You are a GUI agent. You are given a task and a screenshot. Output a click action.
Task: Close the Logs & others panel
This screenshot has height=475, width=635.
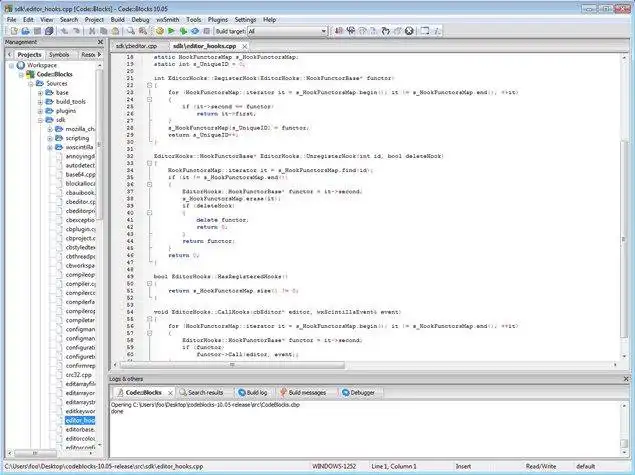(x=625, y=379)
